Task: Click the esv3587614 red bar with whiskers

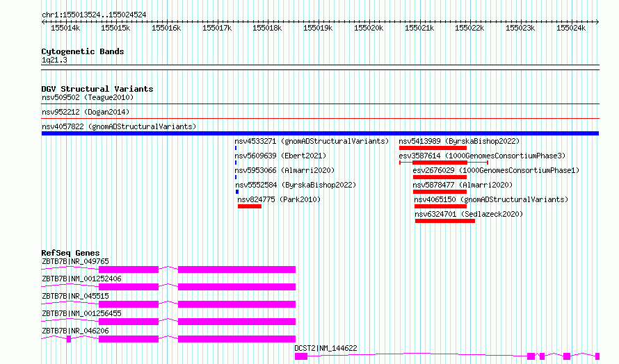Action: (x=444, y=163)
